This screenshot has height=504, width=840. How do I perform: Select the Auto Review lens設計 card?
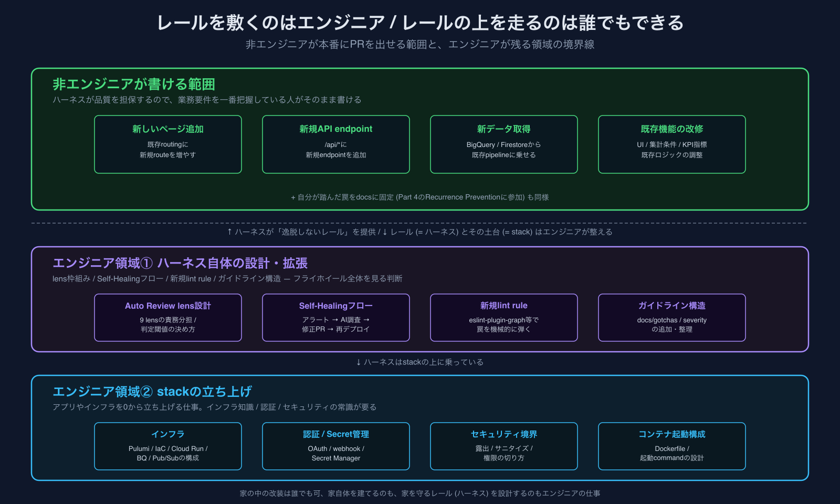168,318
